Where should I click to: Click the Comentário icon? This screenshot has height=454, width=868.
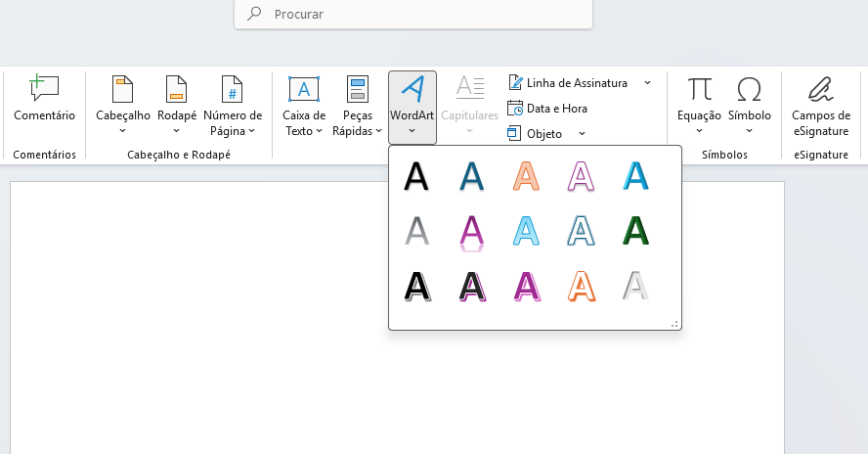click(x=44, y=89)
